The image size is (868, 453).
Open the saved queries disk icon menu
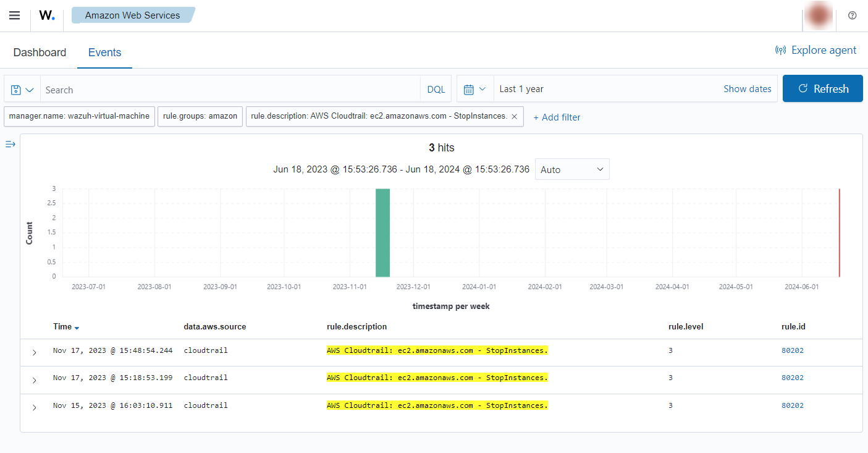point(22,90)
